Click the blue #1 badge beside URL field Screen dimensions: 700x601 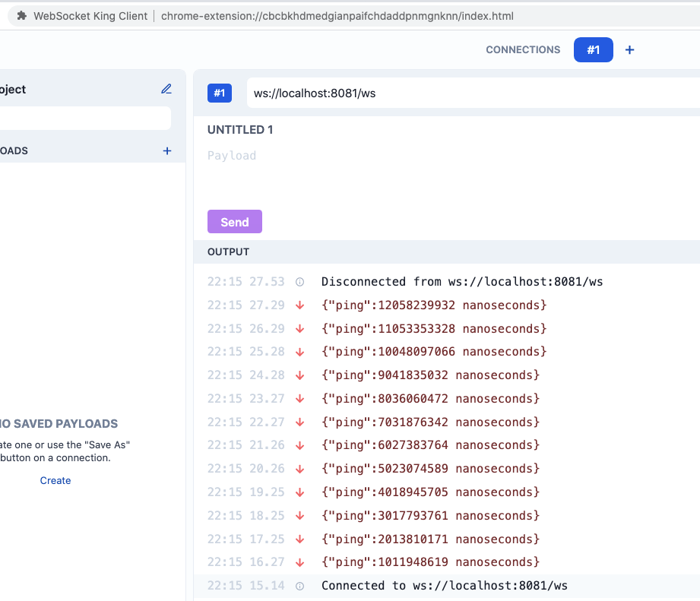(220, 93)
